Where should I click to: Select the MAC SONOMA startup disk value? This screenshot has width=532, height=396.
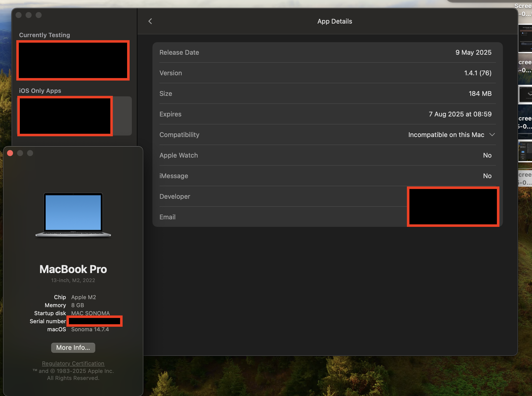pos(91,313)
